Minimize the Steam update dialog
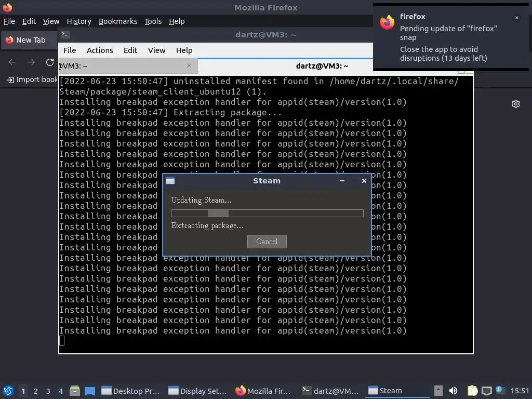The image size is (532, 399). (x=342, y=181)
